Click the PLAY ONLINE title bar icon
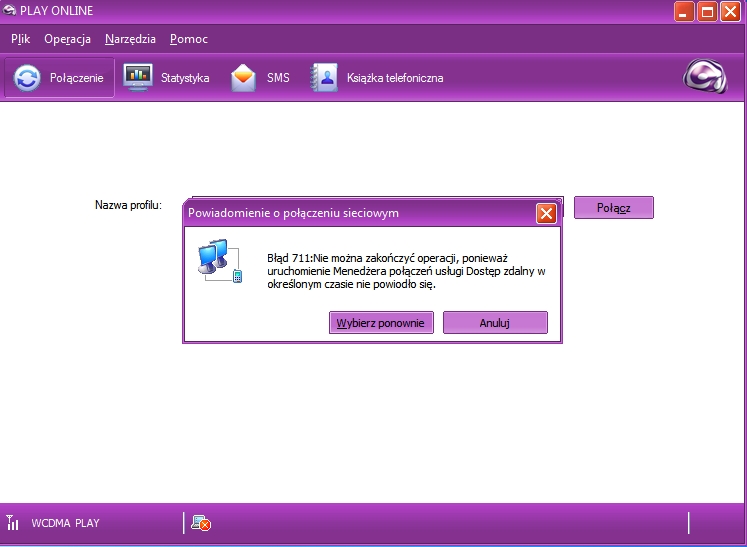Image resolution: width=747 pixels, height=547 pixels. click(9, 10)
